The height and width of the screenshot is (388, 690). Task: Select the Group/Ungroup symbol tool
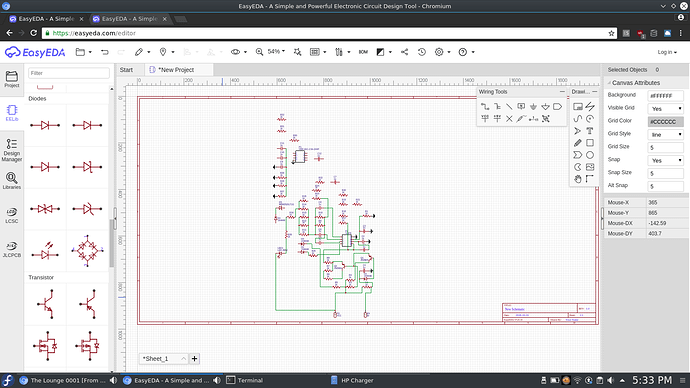tap(546, 118)
